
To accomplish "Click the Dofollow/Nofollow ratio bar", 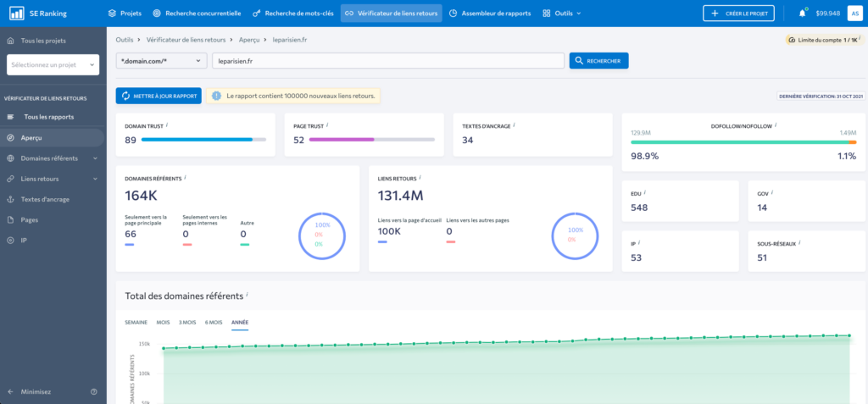I will 743,142.
